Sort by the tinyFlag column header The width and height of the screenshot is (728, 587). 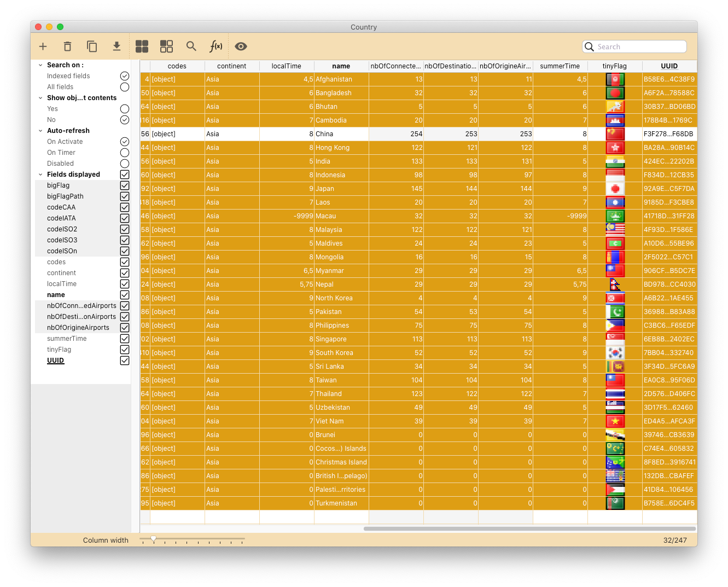pyautogui.click(x=615, y=66)
